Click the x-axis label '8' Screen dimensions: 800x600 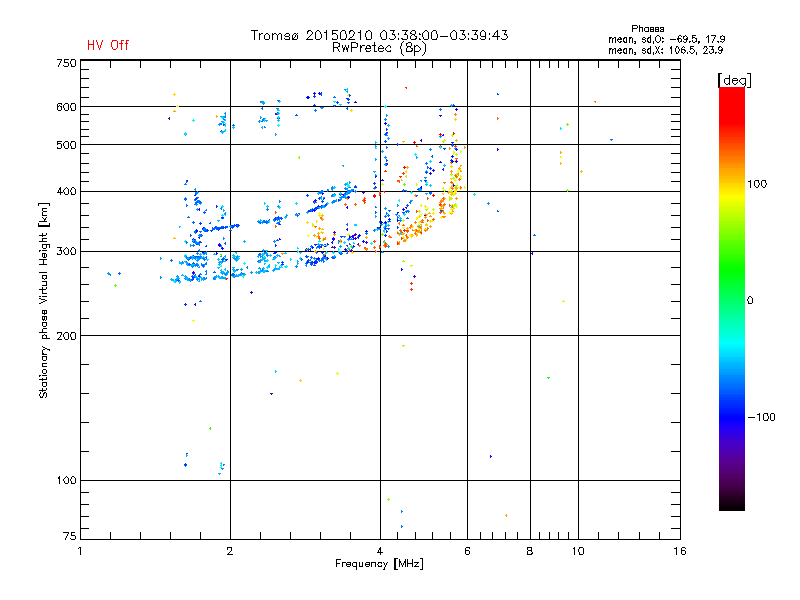click(x=530, y=551)
